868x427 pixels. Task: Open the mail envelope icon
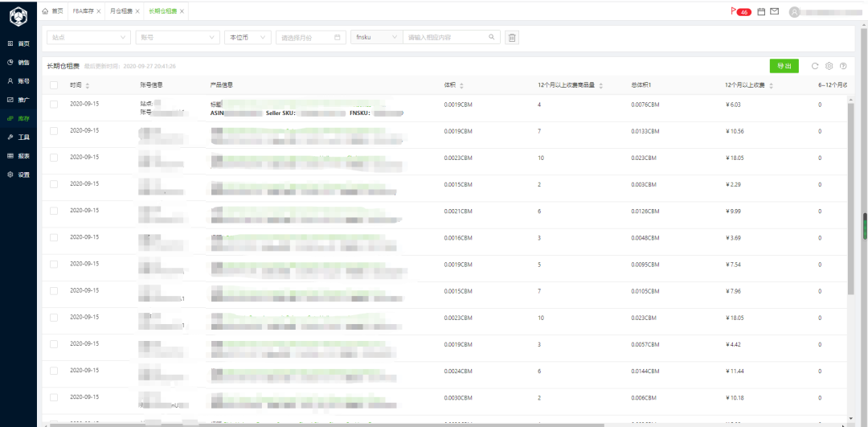click(775, 11)
